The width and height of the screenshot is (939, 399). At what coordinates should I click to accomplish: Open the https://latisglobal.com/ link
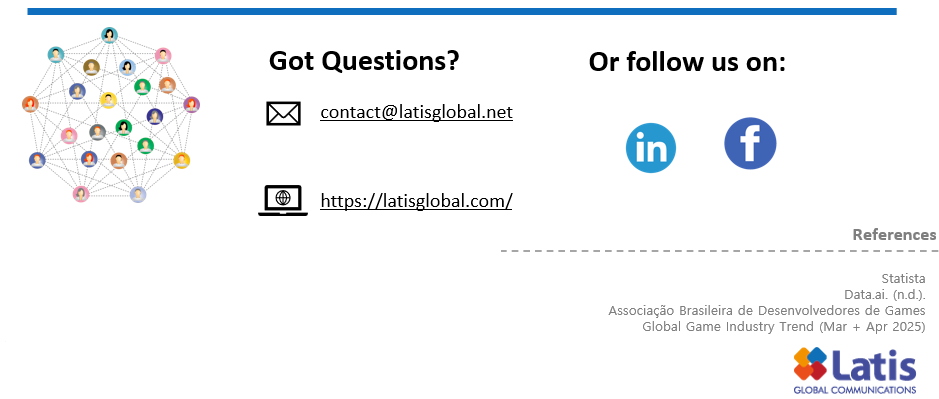[416, 200]
